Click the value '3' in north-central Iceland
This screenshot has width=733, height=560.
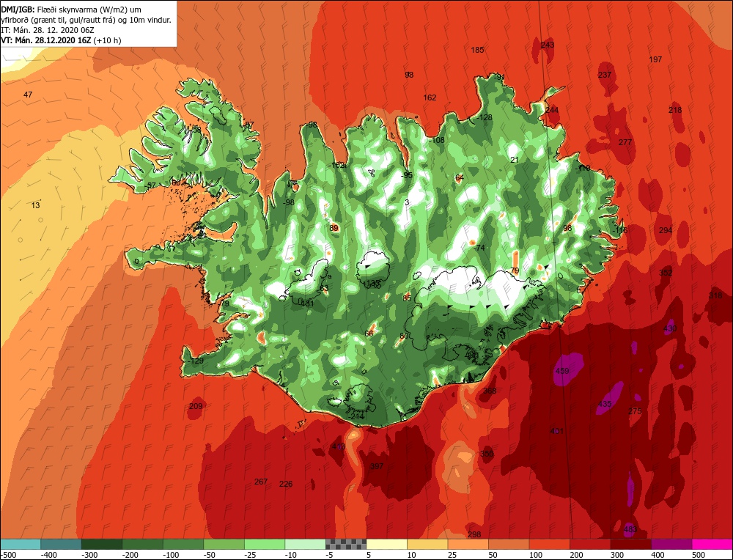(x=407, y=202)
